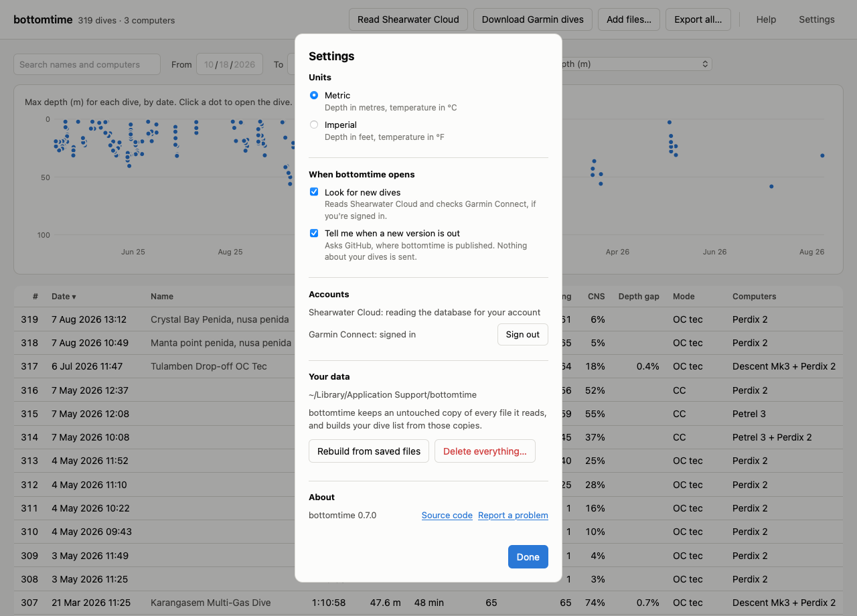Image resolution: width=857 pixels, height=616 pixels.
Task: Sort by the Computers column header
Action: (755, 297)
